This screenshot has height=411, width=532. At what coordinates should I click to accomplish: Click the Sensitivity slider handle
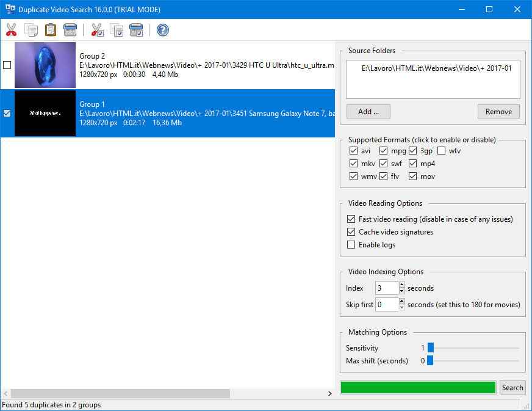point(430,348)
